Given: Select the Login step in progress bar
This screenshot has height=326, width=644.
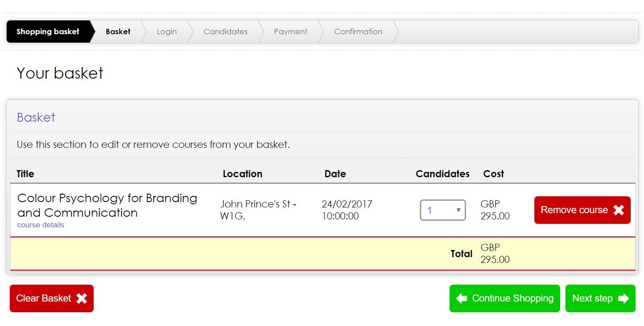Looking at the screenshot, I should click(167, 32).
